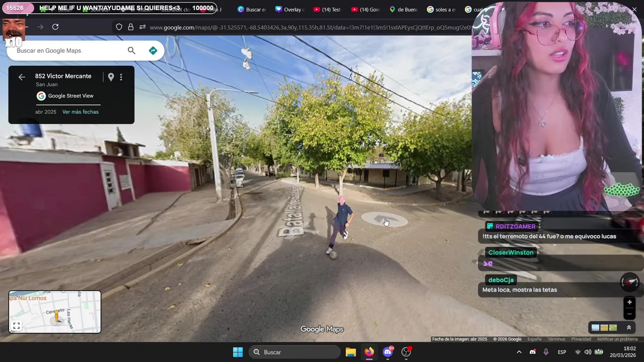Switch to the 'Overlay' browser tab
644x362 pixels.
[290, 10]
